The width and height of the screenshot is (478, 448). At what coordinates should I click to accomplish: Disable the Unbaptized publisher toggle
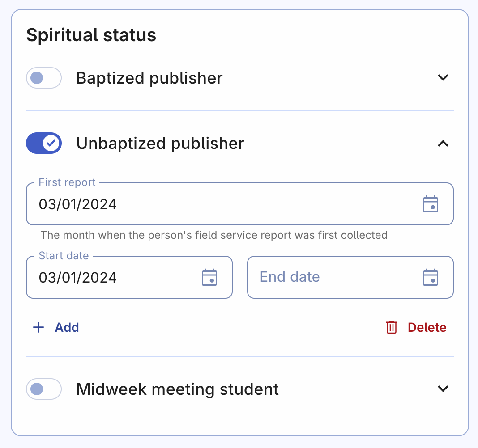pyautogui.click(x=43, y=144)
